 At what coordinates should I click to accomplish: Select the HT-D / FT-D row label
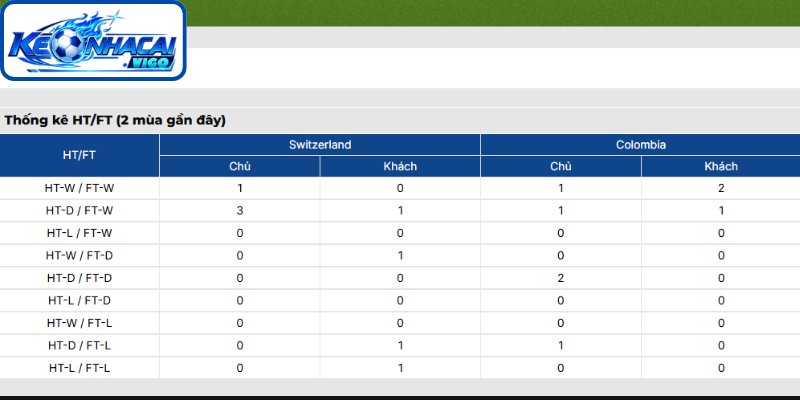pos(79,278)
